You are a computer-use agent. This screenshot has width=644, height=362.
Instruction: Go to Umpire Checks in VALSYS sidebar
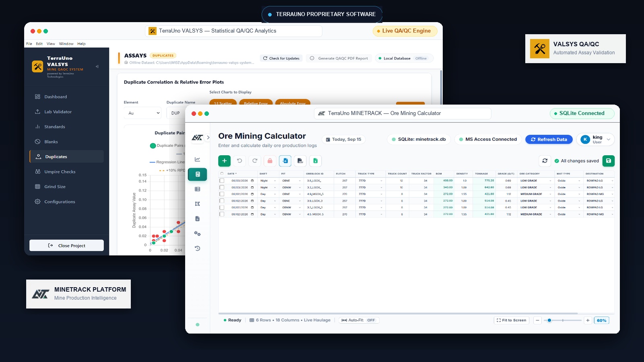(x=66, y=172)
